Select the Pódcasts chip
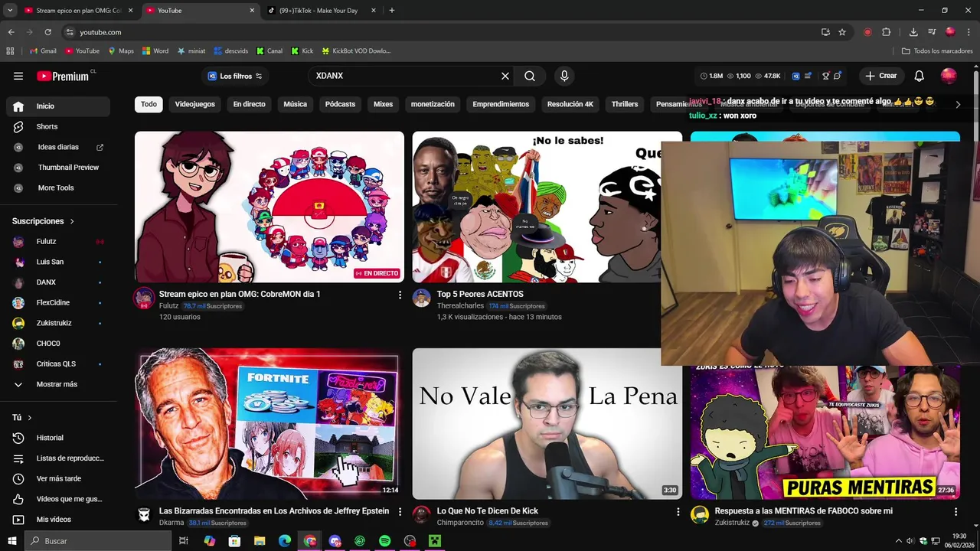The height and width of the screenshot is (551, 980). [340, 104]
